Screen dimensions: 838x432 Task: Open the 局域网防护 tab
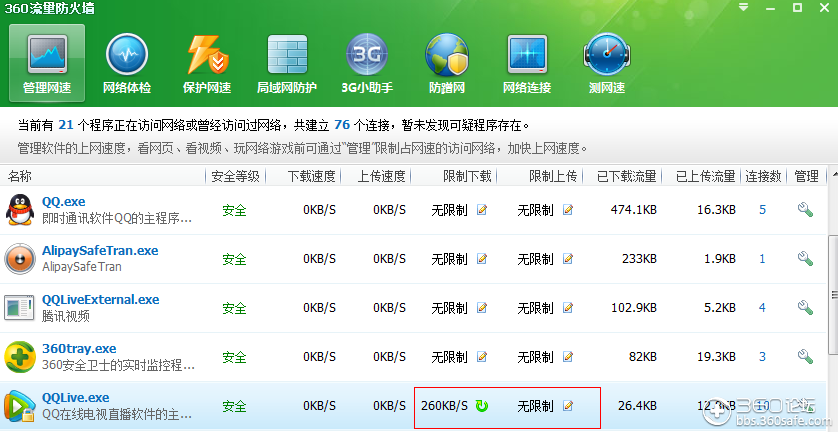click(x=287, y=63)
